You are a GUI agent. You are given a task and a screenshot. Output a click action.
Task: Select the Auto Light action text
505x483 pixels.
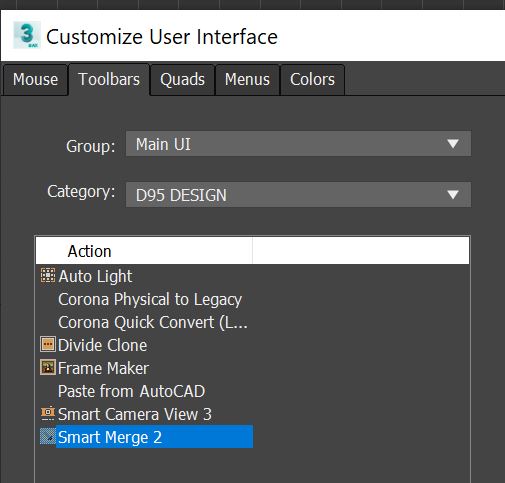tap(95, 276)
